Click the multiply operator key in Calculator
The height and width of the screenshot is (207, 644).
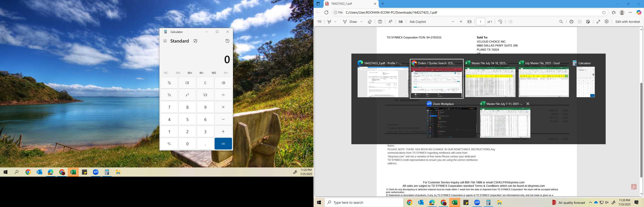(x=223, y=107)
